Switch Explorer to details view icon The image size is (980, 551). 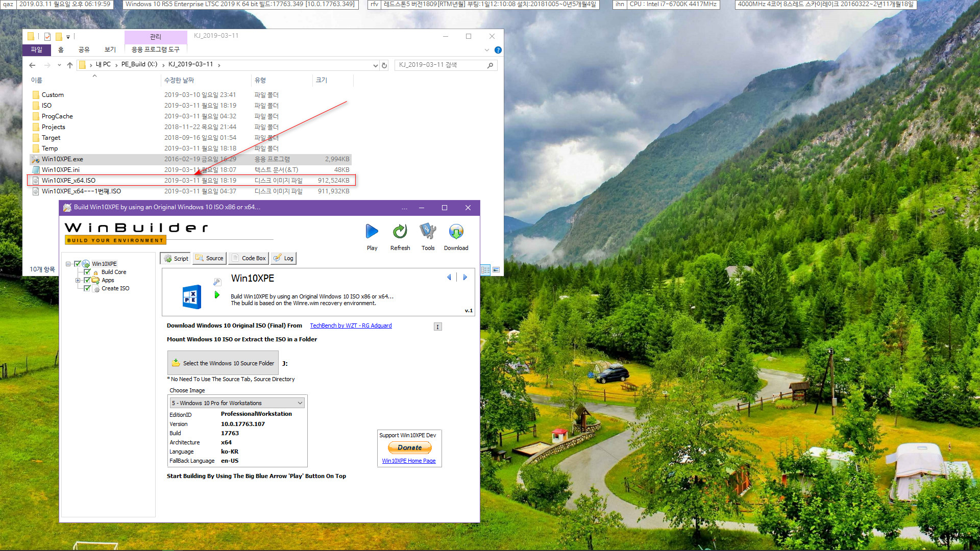[x=485, y=270]
